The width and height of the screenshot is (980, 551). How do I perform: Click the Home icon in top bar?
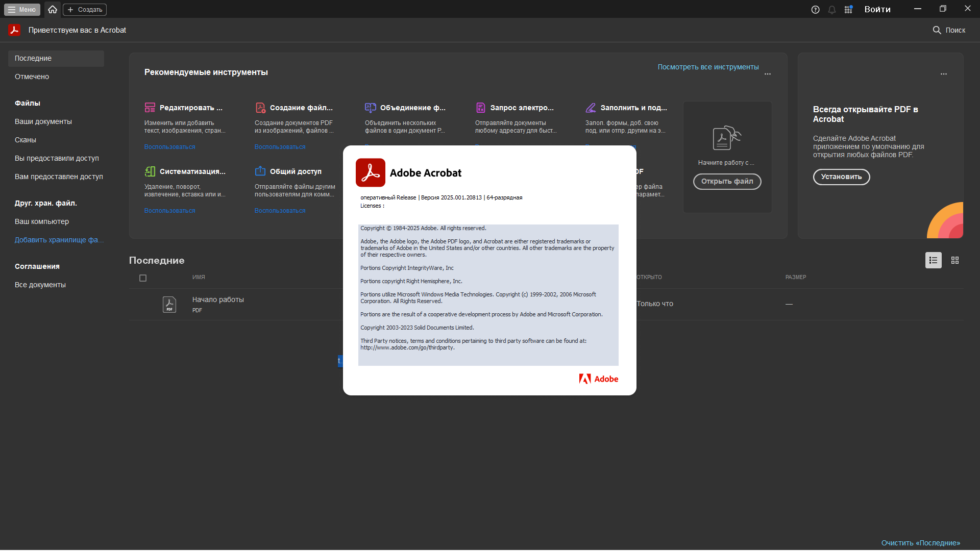click(53, 9)
